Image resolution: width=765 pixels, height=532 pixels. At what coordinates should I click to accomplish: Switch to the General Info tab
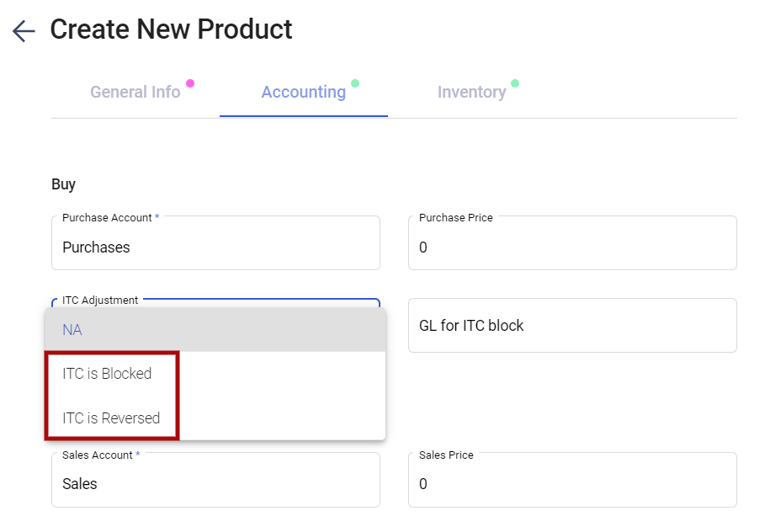point(135,92)
